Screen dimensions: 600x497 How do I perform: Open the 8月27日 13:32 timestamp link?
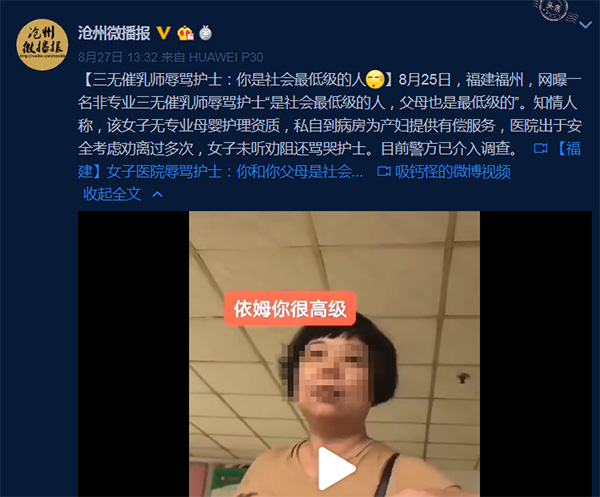[118, 57]
